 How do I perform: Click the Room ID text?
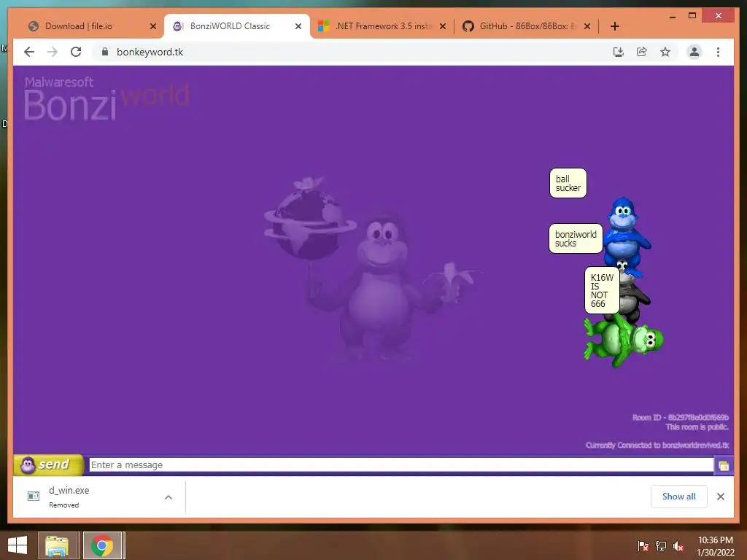[x=681, y=418]
